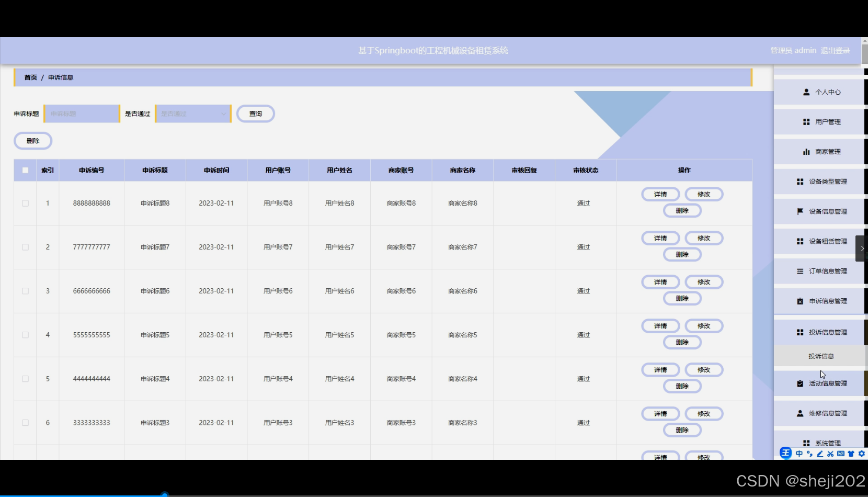Check the row checkbox for 4444444444
Screen dimensions: 868x497
(x=25, y=379)
